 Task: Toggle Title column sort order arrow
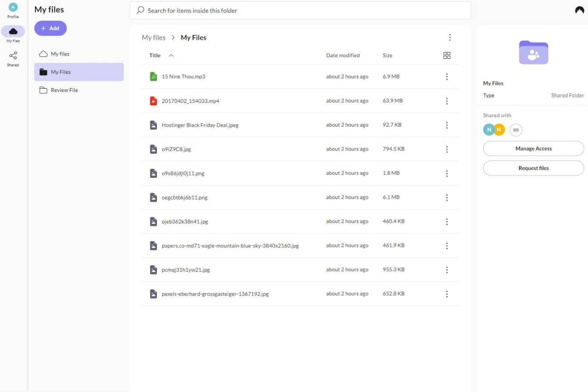pyautogui.click(x=171, y=56)
